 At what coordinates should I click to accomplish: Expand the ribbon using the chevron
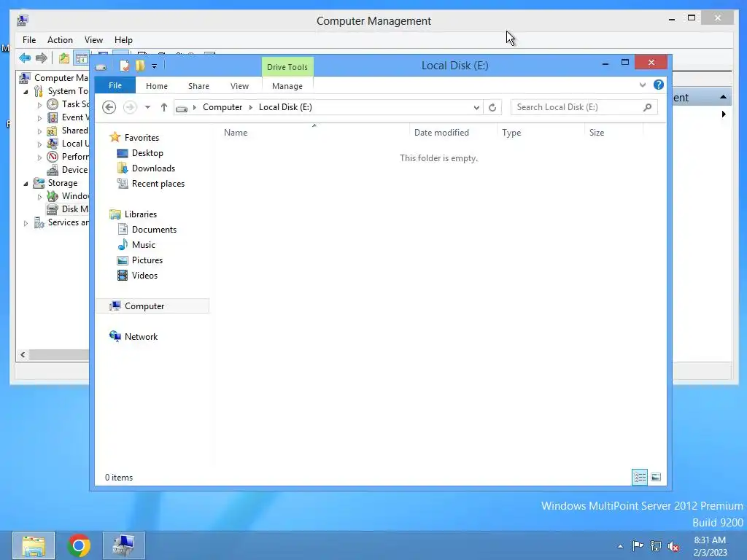coord(643,85)
